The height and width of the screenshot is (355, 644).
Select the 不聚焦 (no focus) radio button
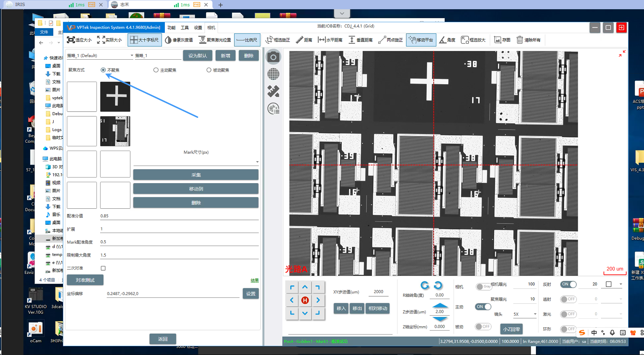coord(103,70)
